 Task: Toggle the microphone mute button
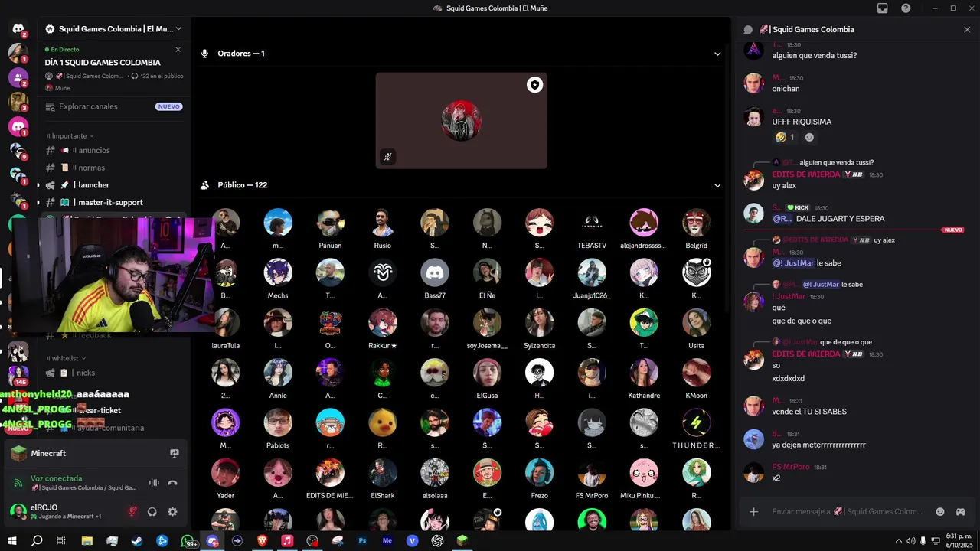point(132,512)
